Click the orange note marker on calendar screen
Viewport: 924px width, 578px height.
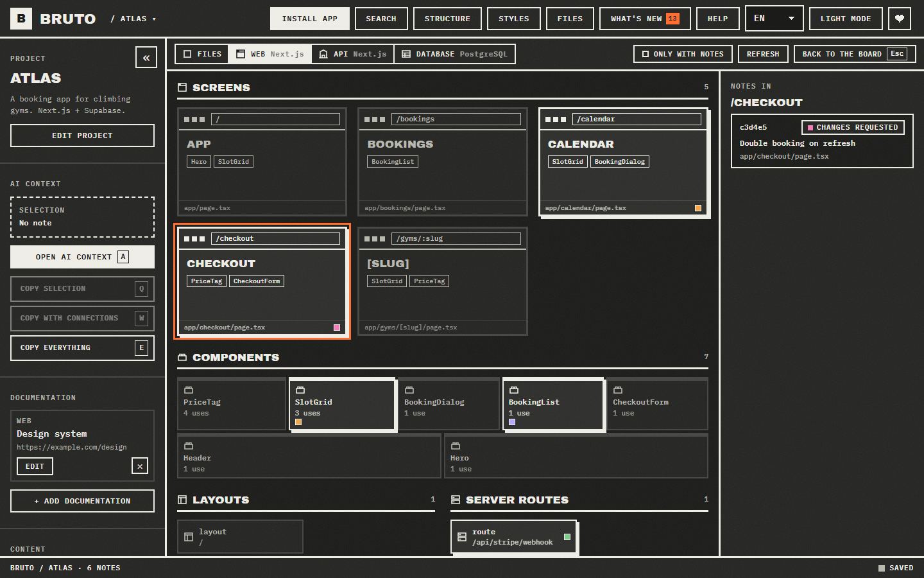pyautogui.click(x=698, y=208)
